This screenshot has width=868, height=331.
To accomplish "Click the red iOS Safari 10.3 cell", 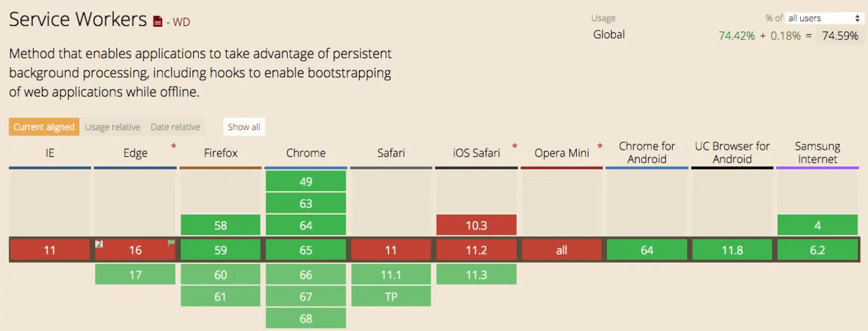I will pyautogui.click(x=476, y=225).
